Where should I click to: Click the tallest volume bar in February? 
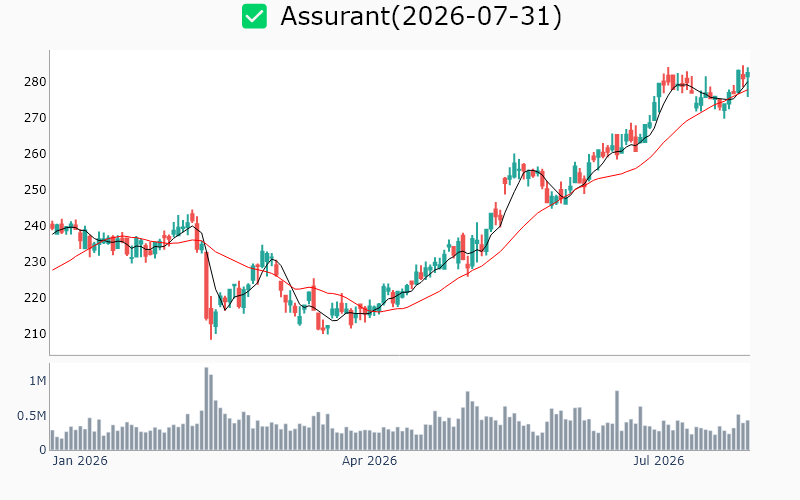(x=206, y=409)
